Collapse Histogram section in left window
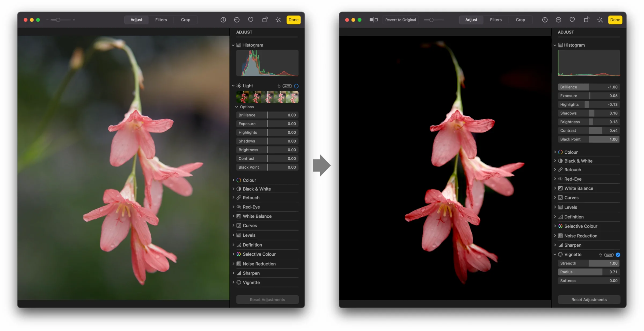The width and height of the screenshot is (644, 331). pyautogui.click(x=233, y=45)
